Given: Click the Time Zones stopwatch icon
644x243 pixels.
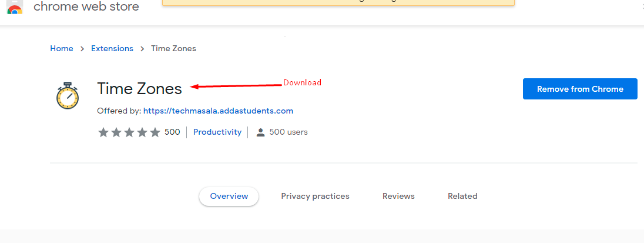Looking at the screenshot, I should pyautogui.click(x=68, y=95).
